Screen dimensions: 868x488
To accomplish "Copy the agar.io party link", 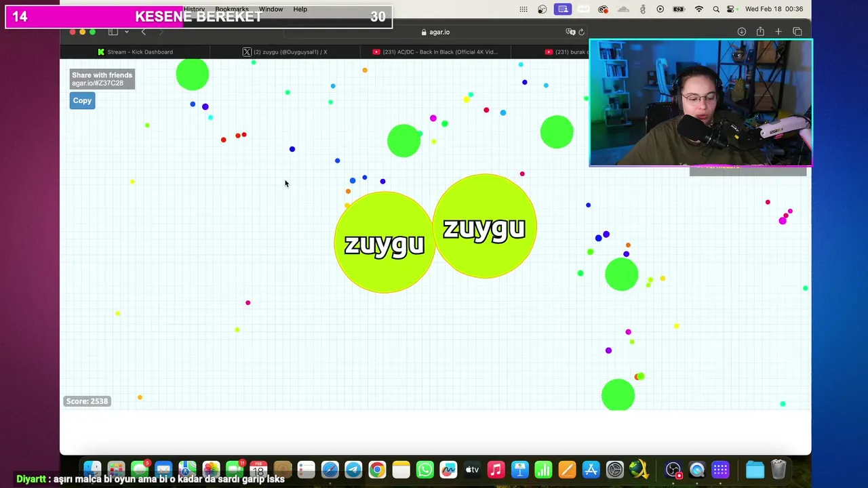I will tap(82, 100).
